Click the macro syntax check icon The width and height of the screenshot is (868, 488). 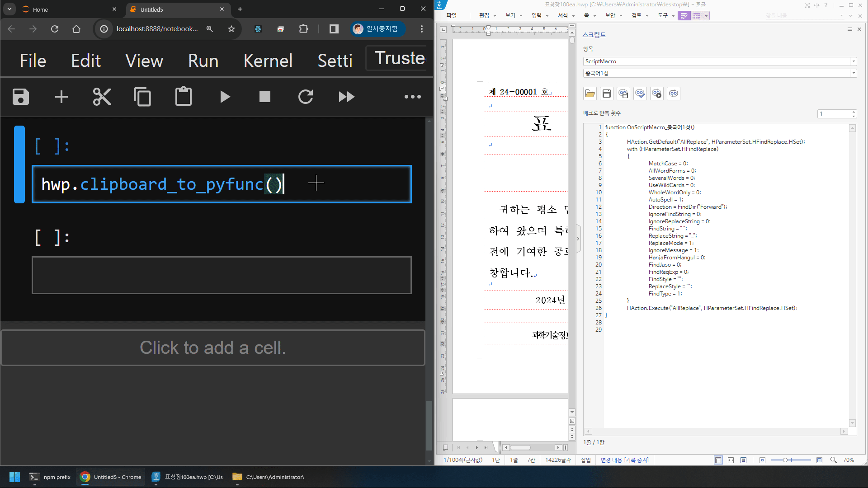[x=640, y=94]
